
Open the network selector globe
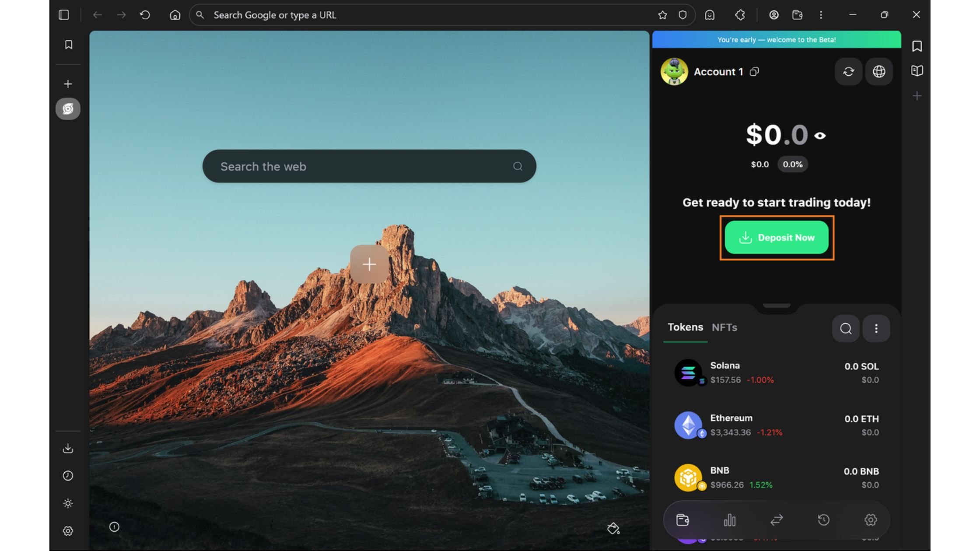coord(878,71)
